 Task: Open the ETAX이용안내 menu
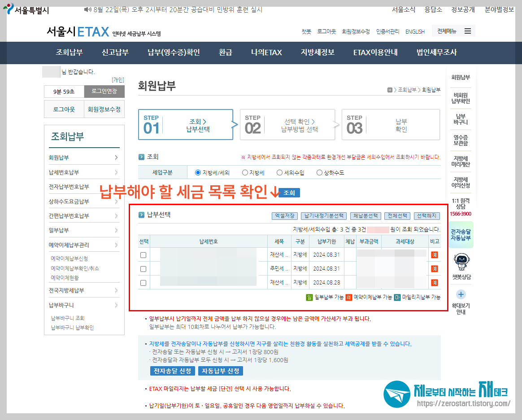375,52
